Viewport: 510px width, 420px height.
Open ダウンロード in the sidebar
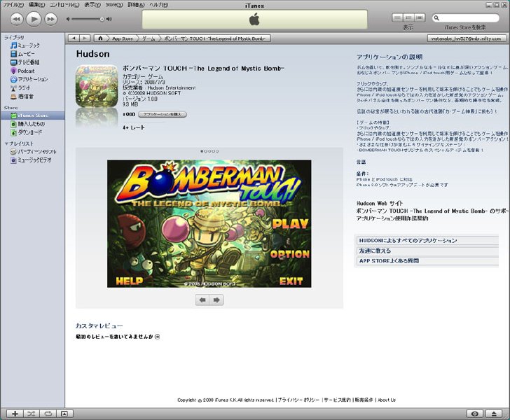pyautogui.click(x=27, y=132)
